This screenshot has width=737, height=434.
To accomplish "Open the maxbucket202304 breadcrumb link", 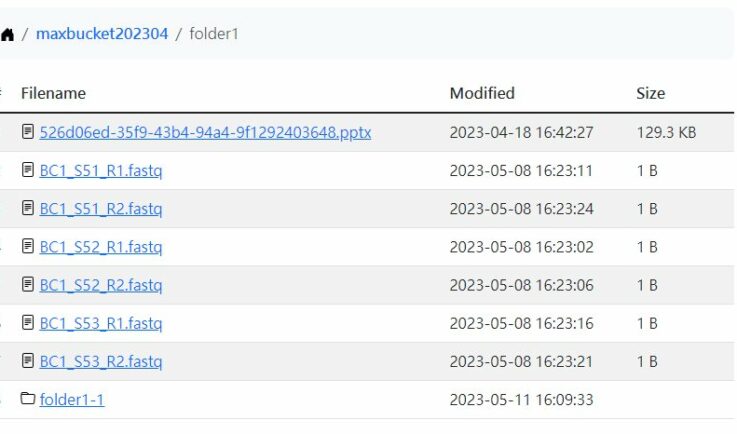I will [x=102, y=34].
